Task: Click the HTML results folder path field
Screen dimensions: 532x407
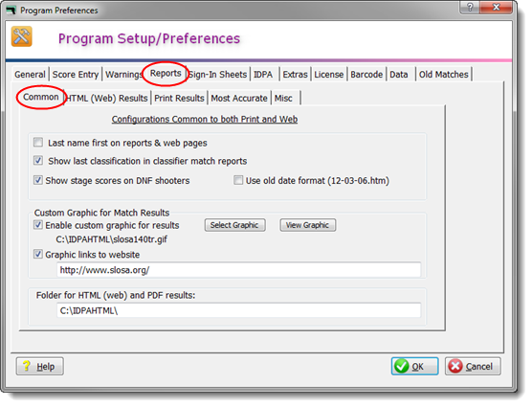Action: tap(239, 310)
